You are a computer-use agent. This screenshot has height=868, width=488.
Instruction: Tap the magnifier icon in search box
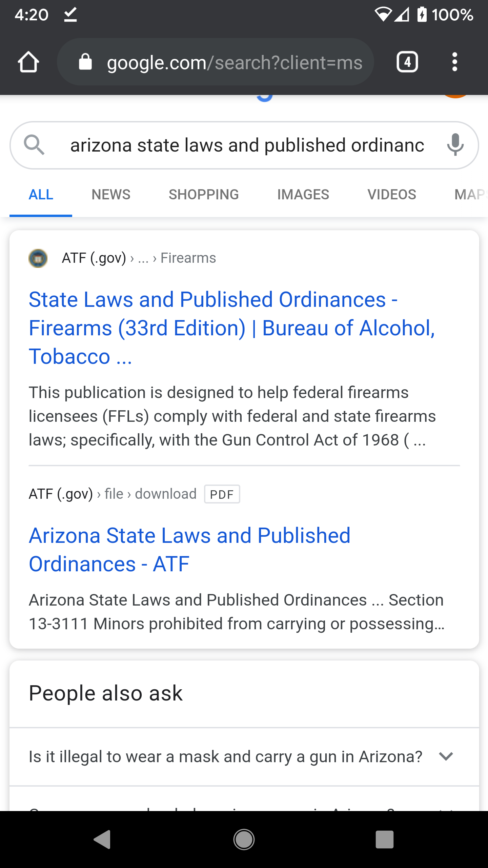34,145
